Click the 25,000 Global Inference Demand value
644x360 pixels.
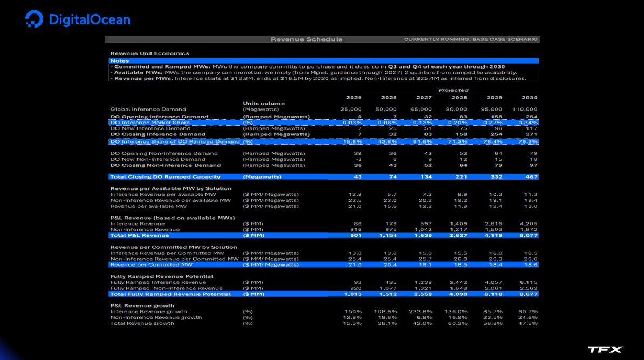(351, 110)
